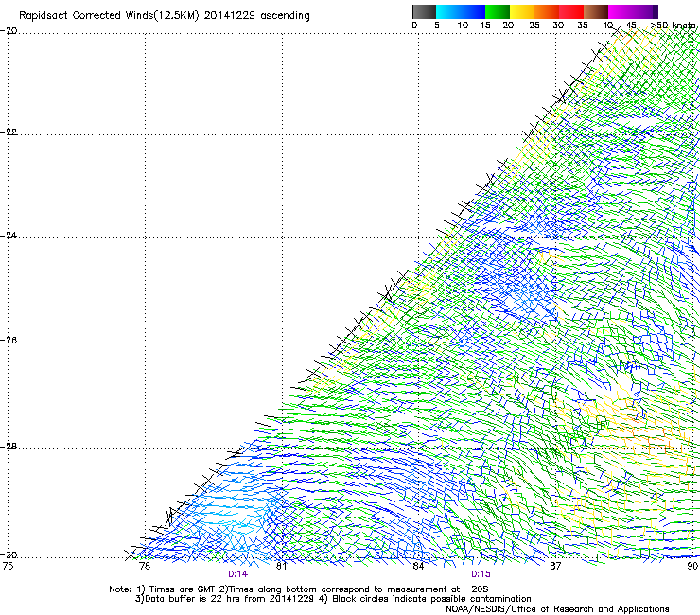
Task: Click the D:14 time marker
Action: pyautogui.click(x=238, y=574)
